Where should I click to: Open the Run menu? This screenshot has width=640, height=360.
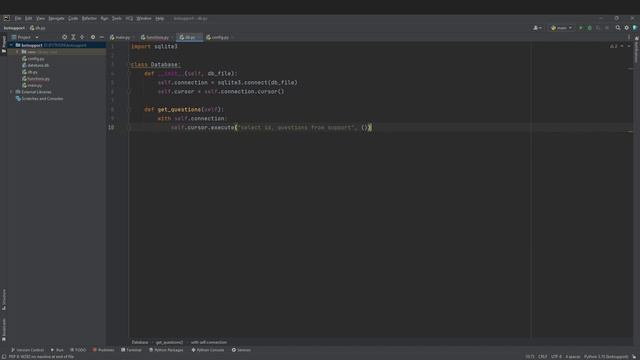[x=104, y=18]
